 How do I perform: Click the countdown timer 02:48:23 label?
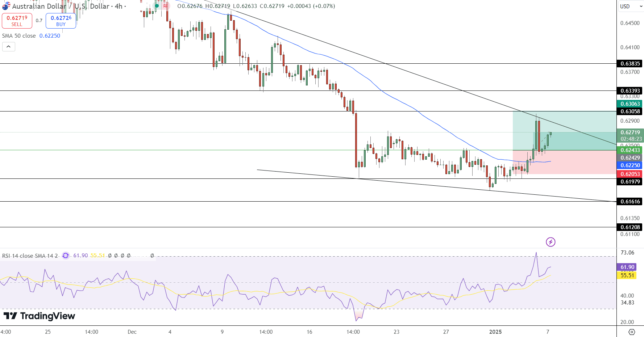[x=631, y=139]
